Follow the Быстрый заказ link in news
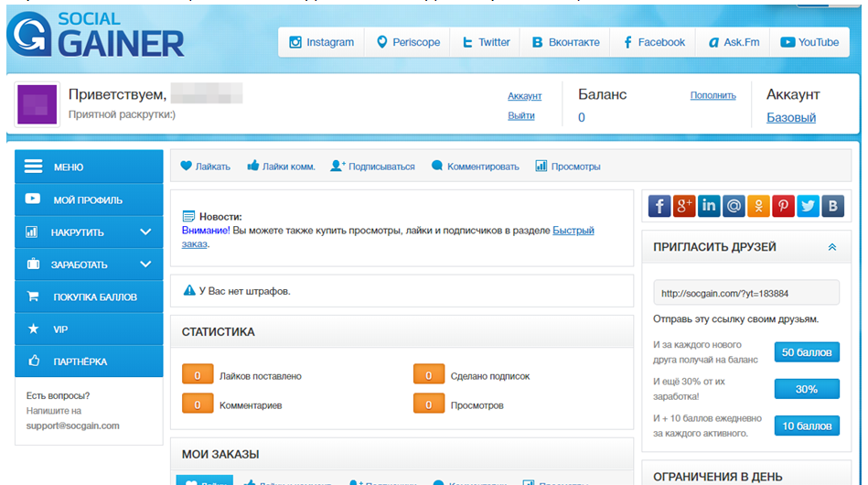Image resolution: width=868 pixels, height=485 pixels. pyautogui.click(x=573, y=231)
